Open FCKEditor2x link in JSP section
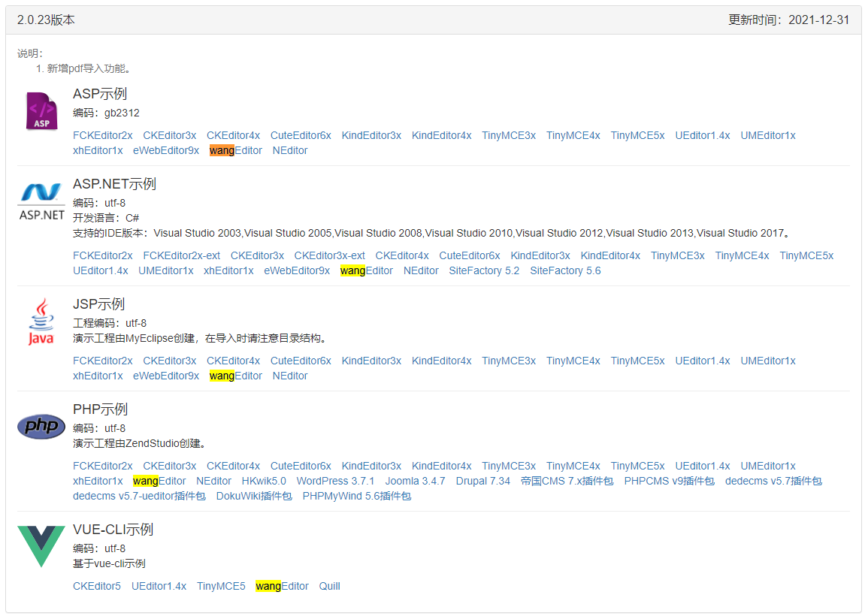The width and height of the screenshot is (865, 616). [x=103, y=361]
